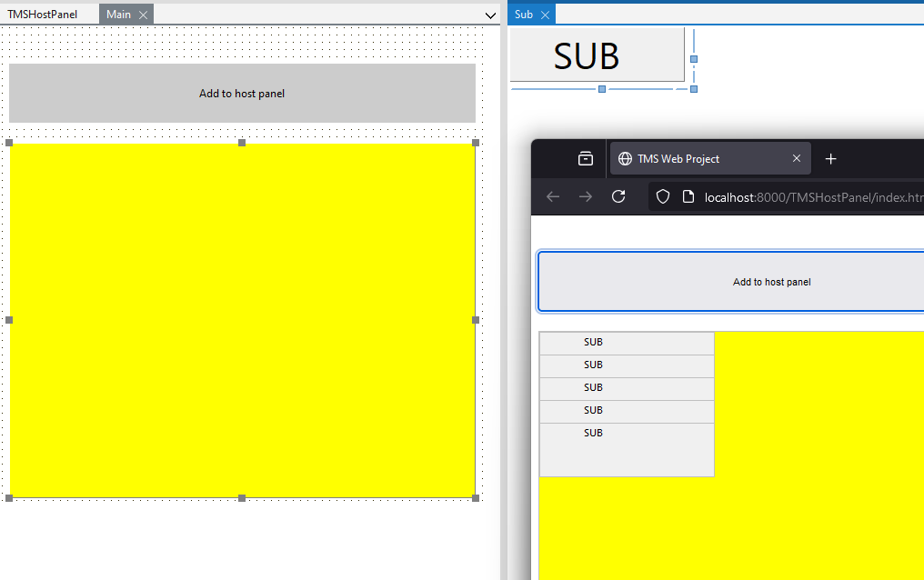Click the third SUB panel in the browser
The height and width of the screenshot is (580, 924).
pos(627,388)
